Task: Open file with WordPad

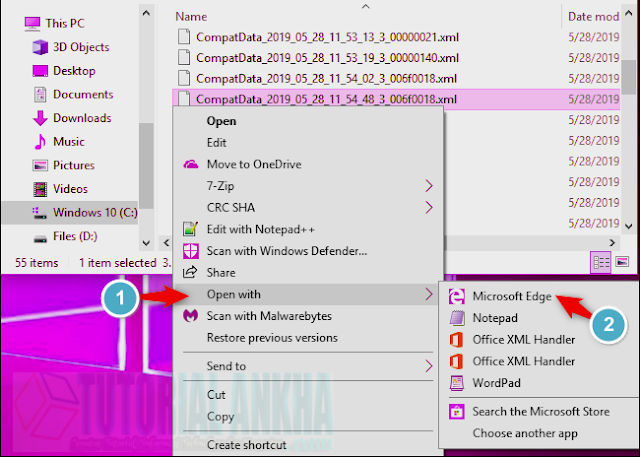Action: [496, 383]
